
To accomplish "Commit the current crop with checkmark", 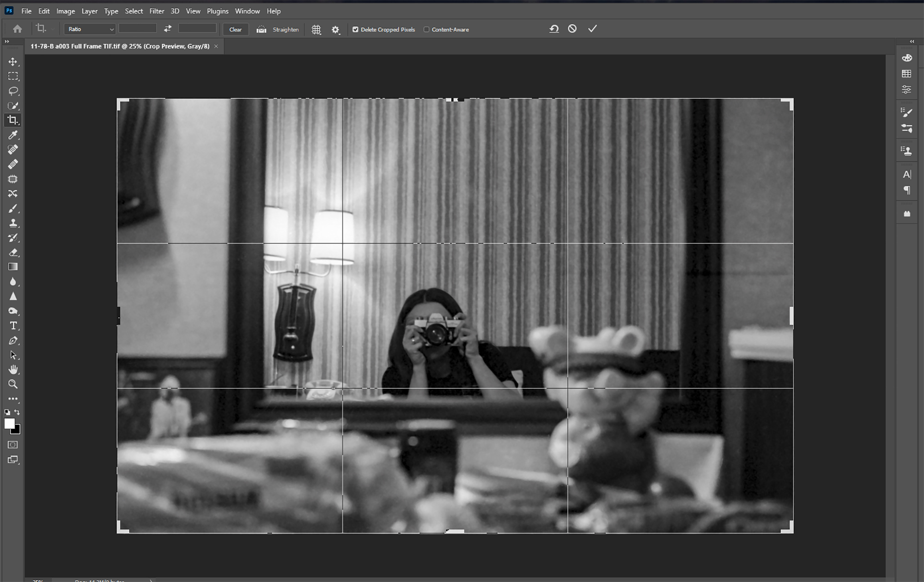I will pyautogui.click(x=592, y=29).
